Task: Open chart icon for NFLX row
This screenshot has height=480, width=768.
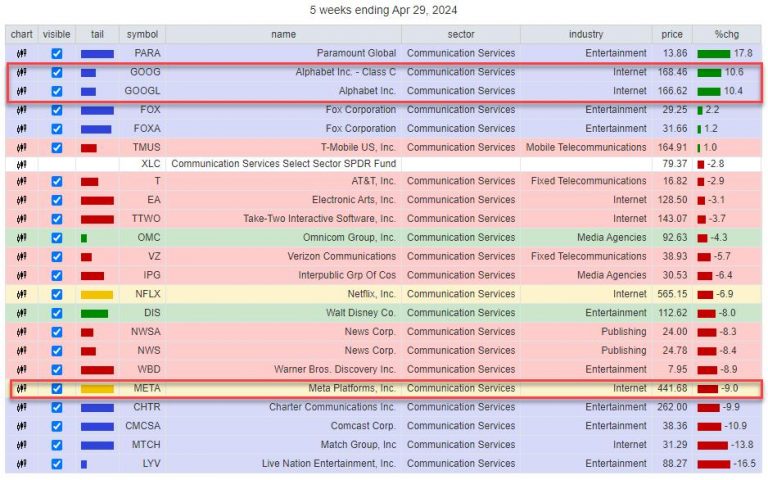Action: (22, 294)
